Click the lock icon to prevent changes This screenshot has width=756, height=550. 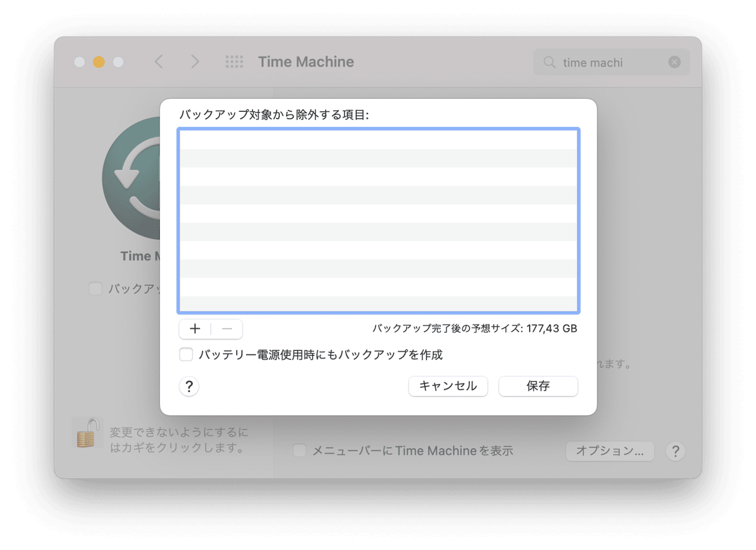pos(87,433)
